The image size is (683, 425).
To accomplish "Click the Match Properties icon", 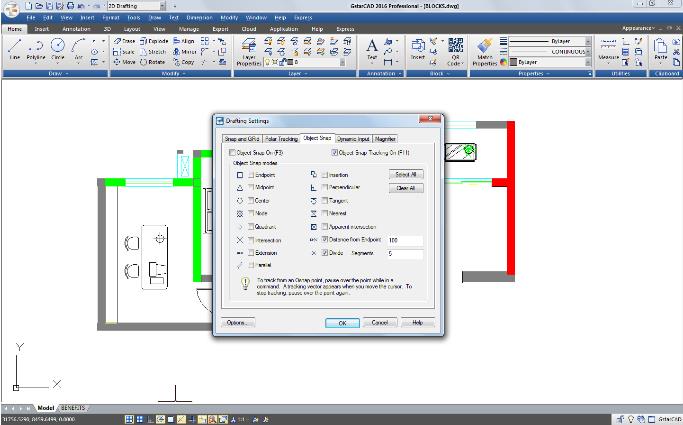I will (x=485, y=50).
